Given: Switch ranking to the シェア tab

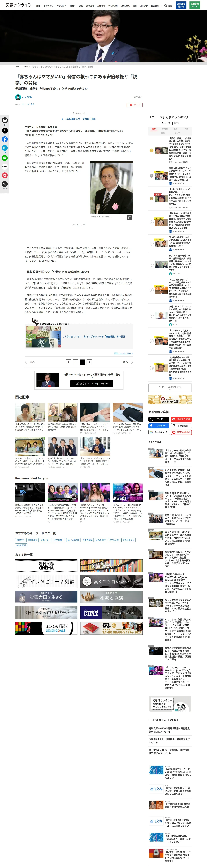Looking at the screenshot, I should click(x=177, y=133).
